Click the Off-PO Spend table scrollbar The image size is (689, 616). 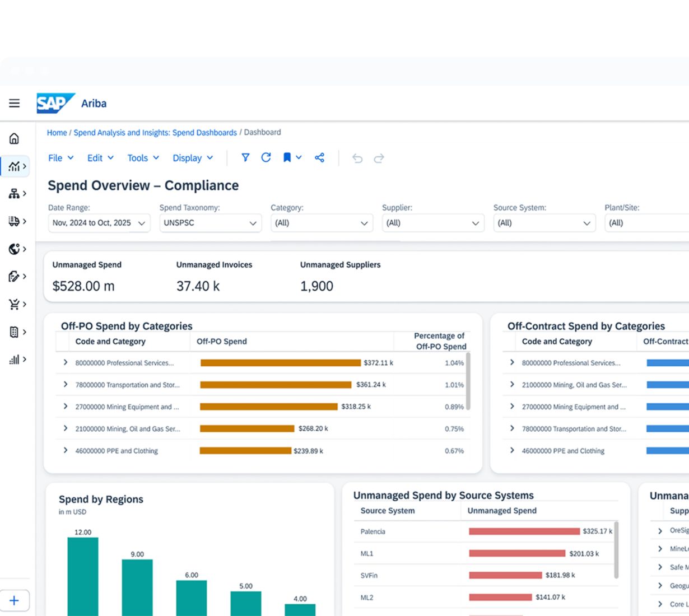[468, 381]
